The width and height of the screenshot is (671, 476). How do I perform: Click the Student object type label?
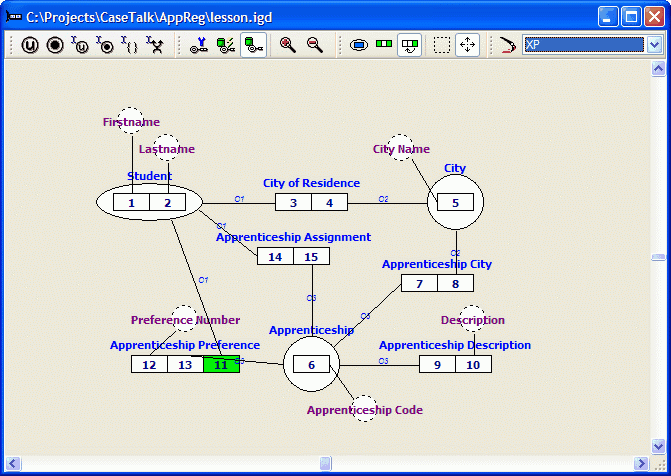pos(149,176)
